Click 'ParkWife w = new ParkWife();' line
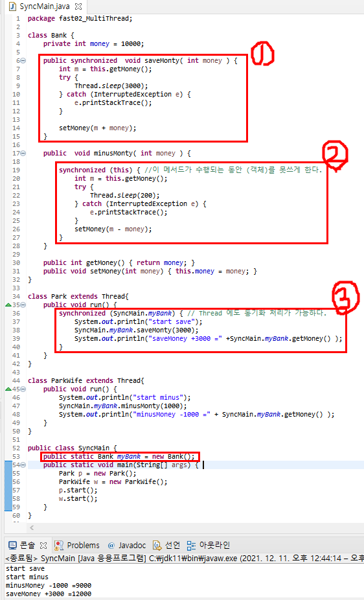Viewport: 364px width, 600px height. click(113, 481)
